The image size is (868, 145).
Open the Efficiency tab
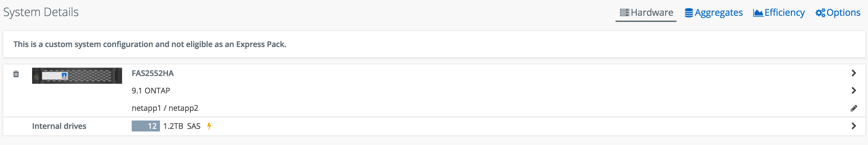click(x=784, y=13)
